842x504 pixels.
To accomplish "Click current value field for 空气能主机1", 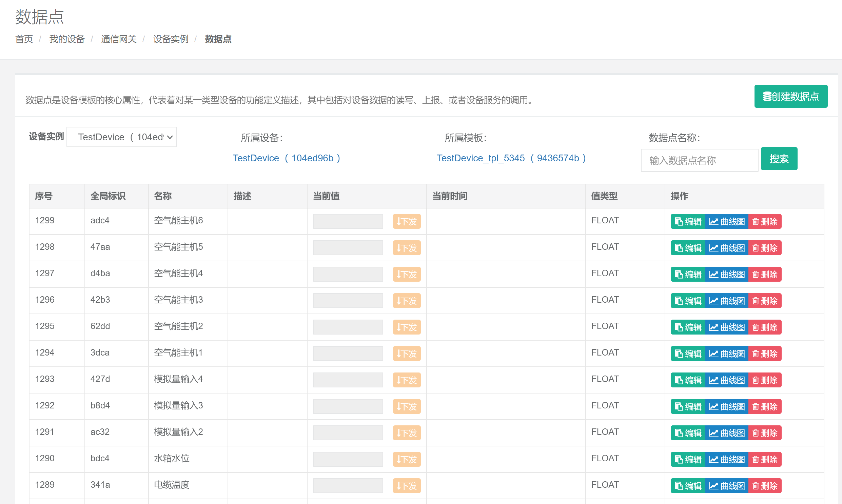I will pos(348,354).
